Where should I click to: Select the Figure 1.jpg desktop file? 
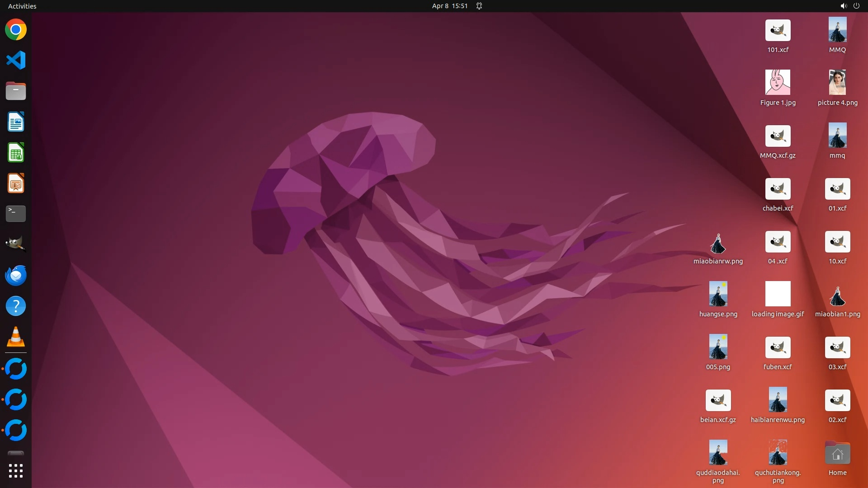pyautogui.click(x=778, y=82)
